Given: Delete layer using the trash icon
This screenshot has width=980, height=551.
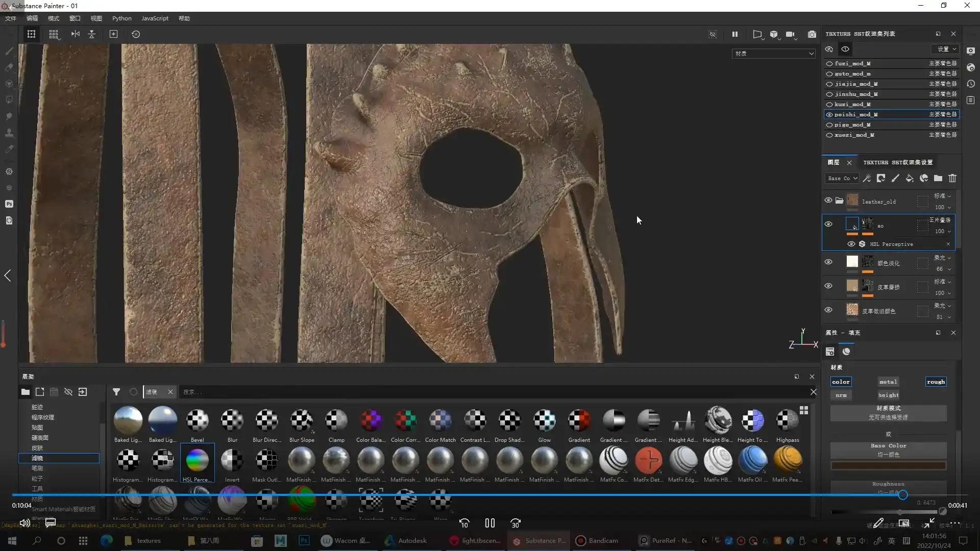Looking at the screenshot, I should (x=952, y=178).
